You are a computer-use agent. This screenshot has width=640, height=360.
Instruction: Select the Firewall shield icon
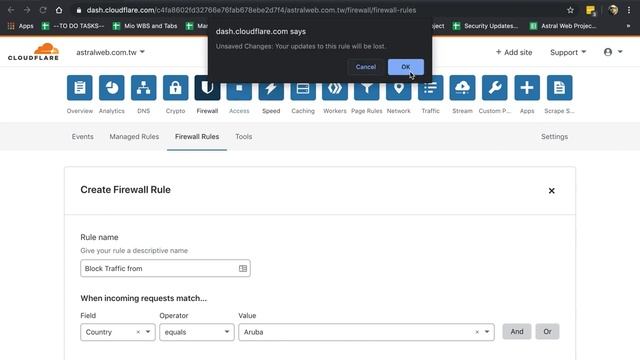coord(207,89)
